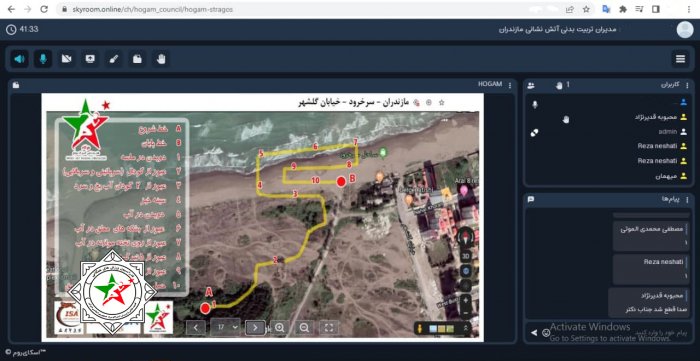
Task: Open the پیام‌ها messages panel options
Action: pos(688,199)
